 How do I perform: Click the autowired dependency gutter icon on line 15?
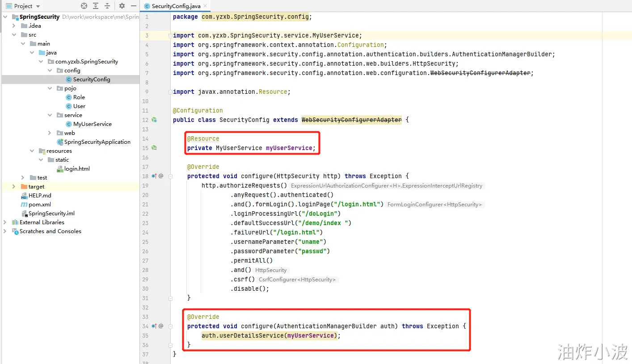[x=154, y=148]
